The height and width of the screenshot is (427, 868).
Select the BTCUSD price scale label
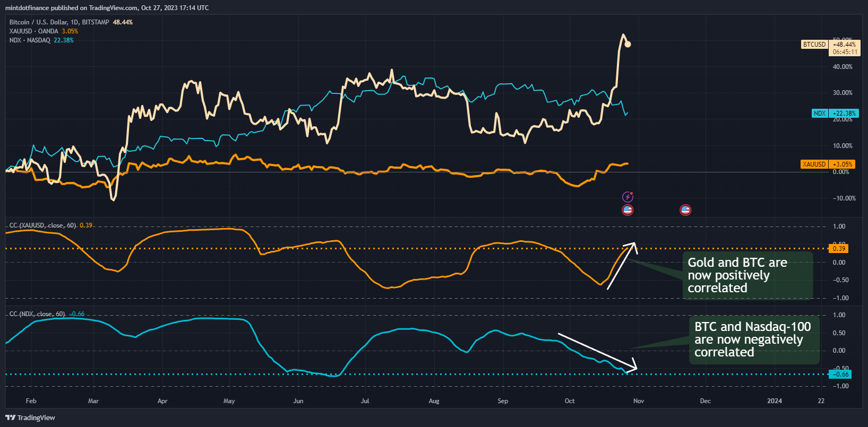click(814, 45)
